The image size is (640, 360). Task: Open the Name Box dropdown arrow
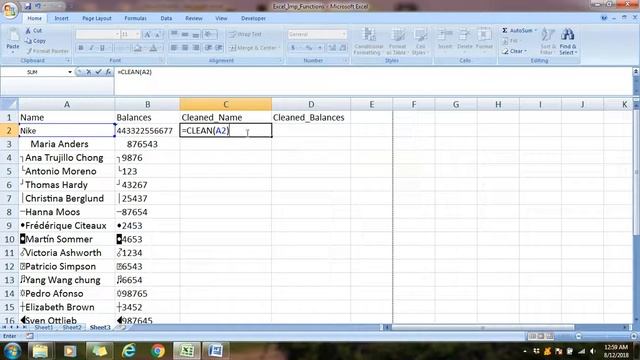pos(70,72)
